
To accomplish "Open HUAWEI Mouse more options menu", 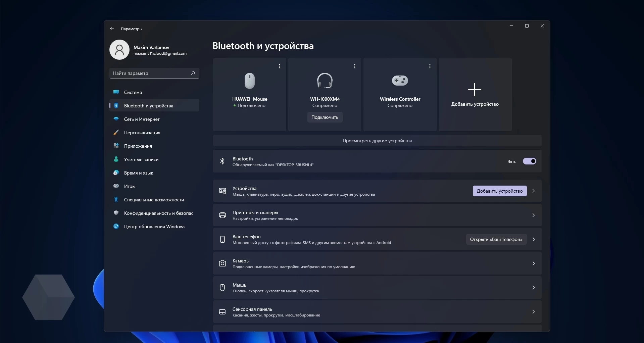I will pyautogui.click(x=280, y=66).
